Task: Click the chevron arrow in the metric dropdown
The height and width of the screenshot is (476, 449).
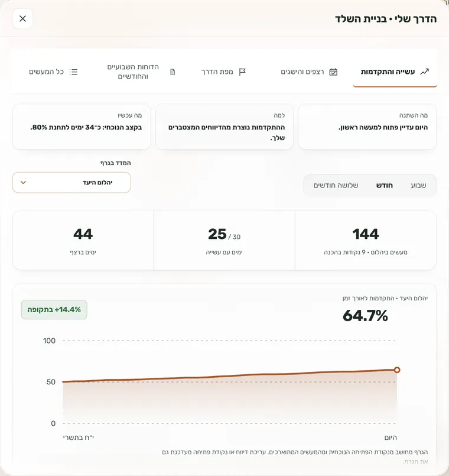Action: pos(24,183)
